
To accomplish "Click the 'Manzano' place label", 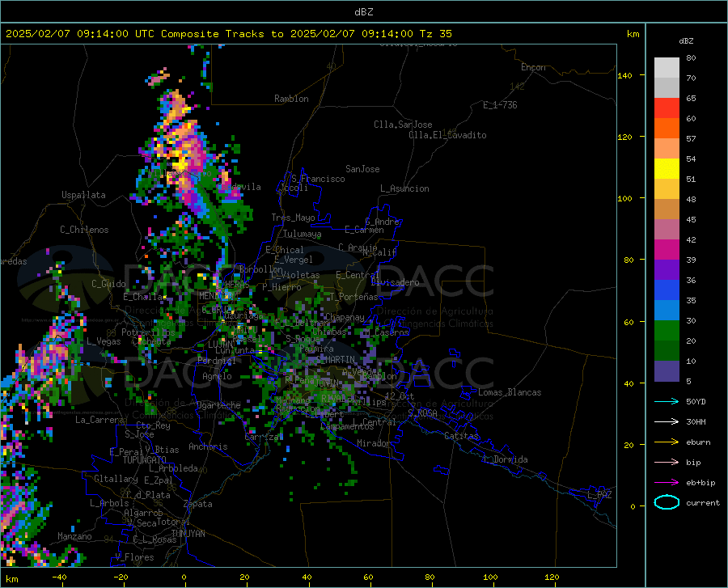I will (74, 536).
